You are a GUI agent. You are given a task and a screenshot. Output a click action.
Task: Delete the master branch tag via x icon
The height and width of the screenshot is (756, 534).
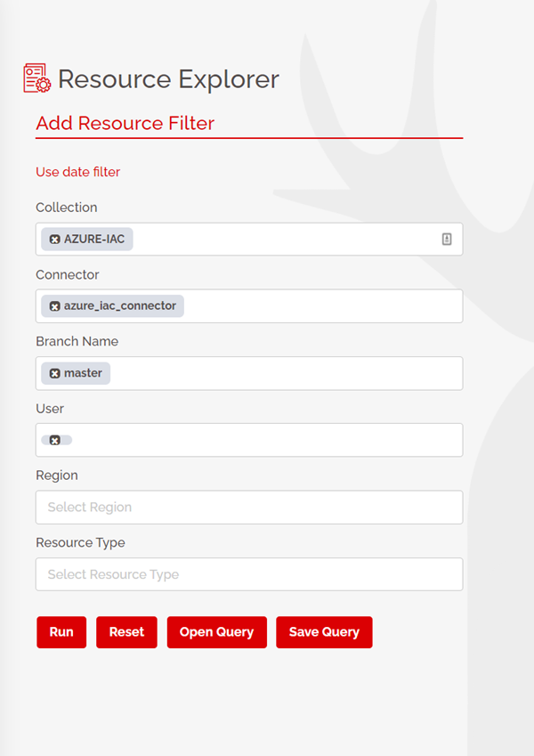pyautogui.click(x=54, y=373)
